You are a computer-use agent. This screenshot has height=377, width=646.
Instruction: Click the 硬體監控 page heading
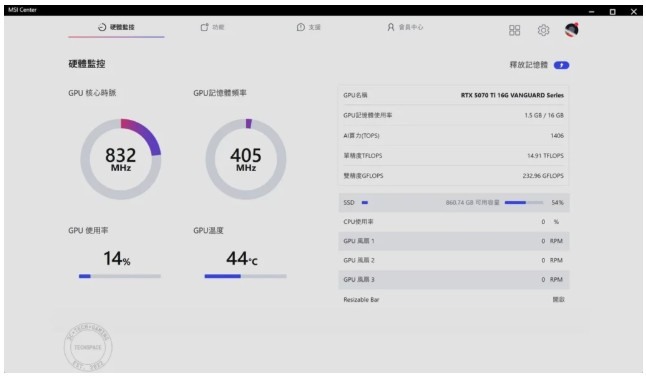point(87,64)
